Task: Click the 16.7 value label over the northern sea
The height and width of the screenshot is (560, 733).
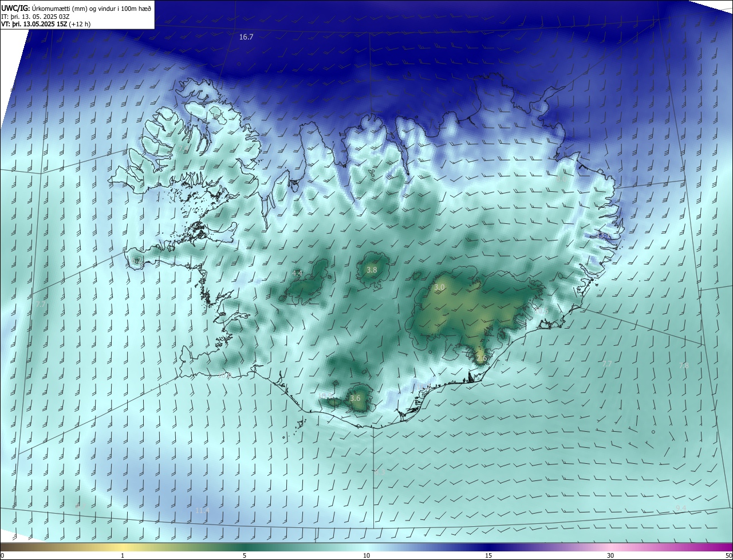Action: pyautogui.click(x=246, y=37)
